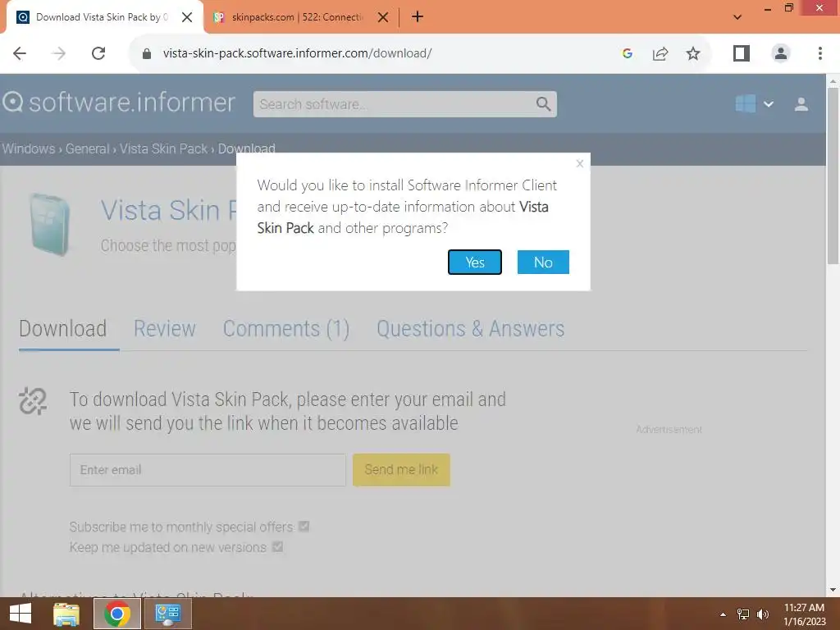This screenshot has width=840, height=630.
Task: Open network tray icon
Action: tap(742, 614)
